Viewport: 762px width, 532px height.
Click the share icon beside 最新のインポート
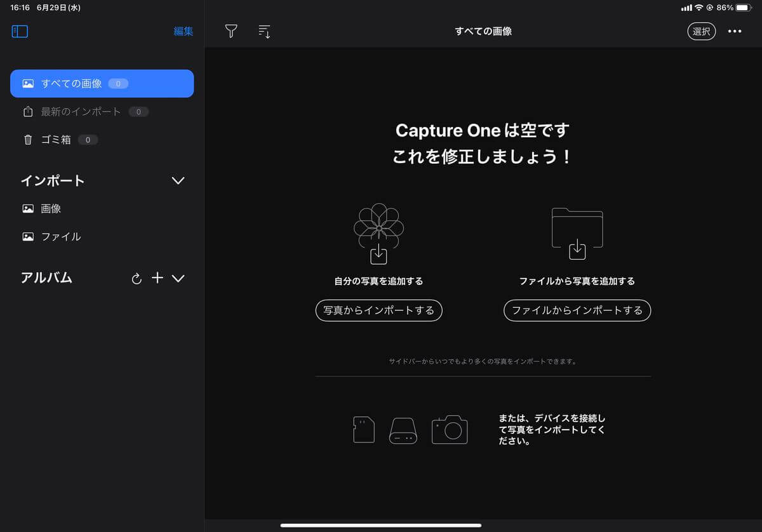(28, 111)
